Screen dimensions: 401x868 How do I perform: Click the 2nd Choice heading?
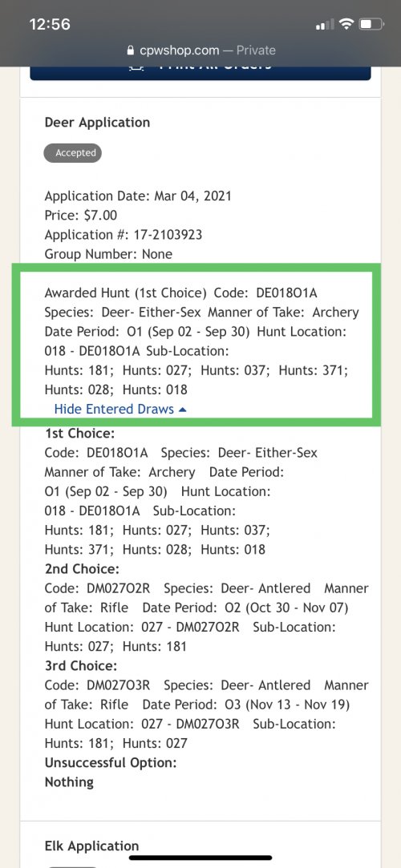[82, 569]
